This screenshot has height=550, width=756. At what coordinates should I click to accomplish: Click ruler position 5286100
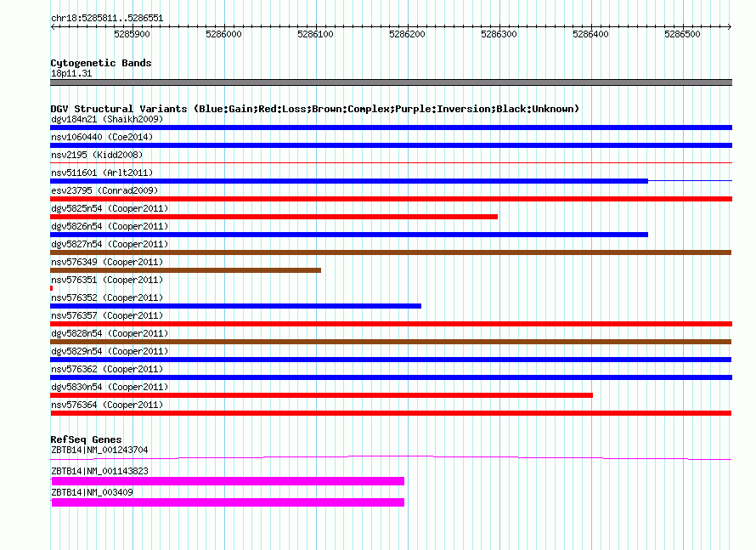[315, 34]
